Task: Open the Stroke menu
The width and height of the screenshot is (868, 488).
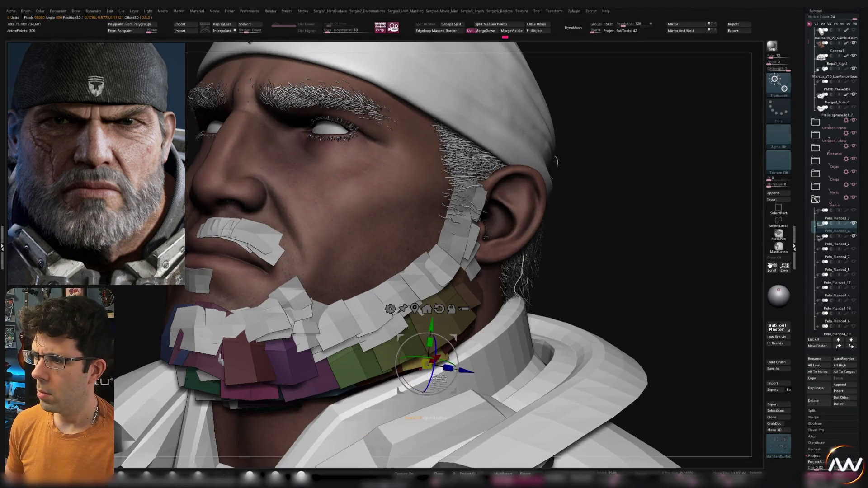Action: 303,11
